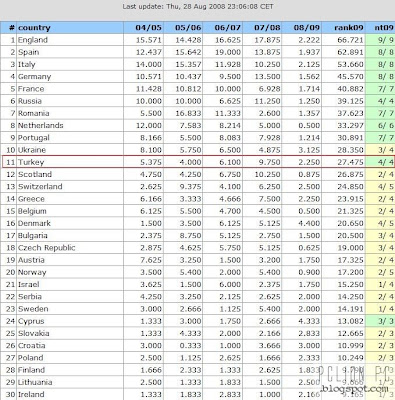Click the '06/07' column header
The image size is (395, 400).
[228, 28]
